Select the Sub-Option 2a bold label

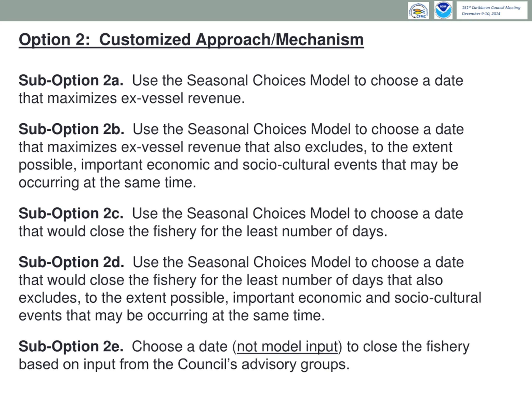[x=71, y=80]
